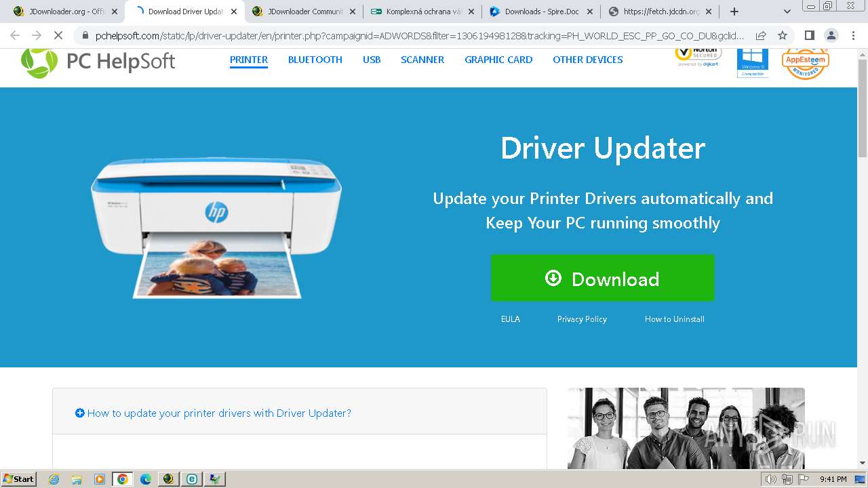Click the page vertical scrollbar thumb
Viewport: 868px width, 488px height.
(x=863, y=108)
